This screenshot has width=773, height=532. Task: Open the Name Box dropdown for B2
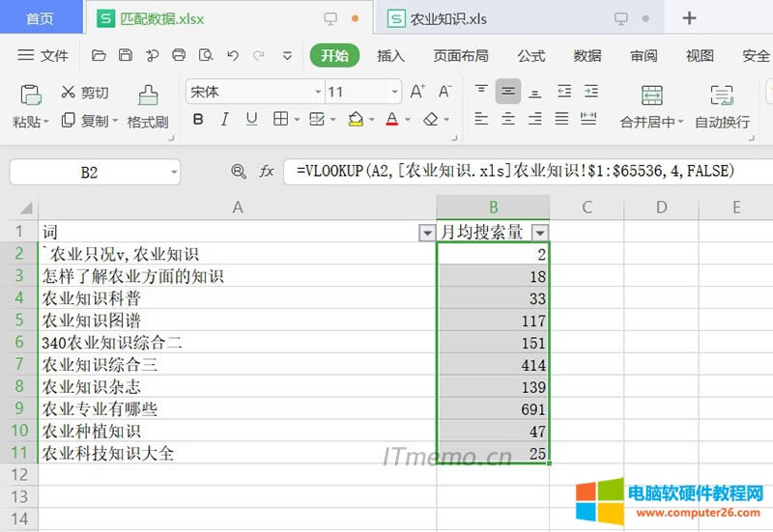173,172
